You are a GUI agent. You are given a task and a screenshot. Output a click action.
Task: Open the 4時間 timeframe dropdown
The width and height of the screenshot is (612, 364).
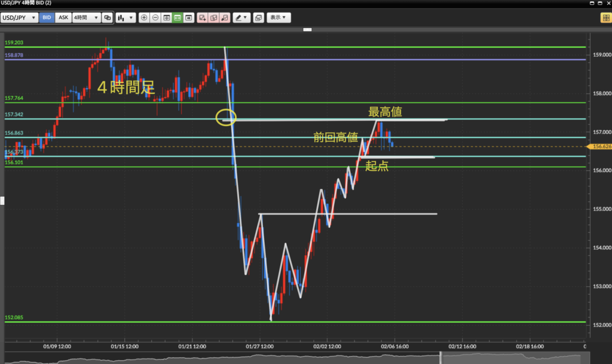coord(85,18)
